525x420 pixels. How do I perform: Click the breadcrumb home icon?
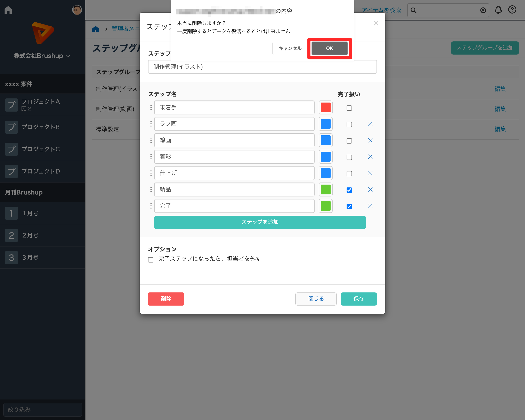95,29
